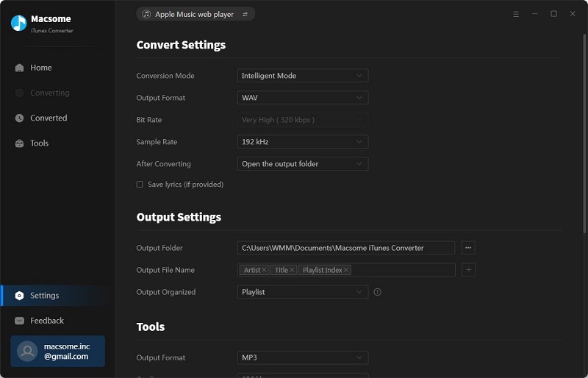Open the hamburger menu in title bar
This screenshot has height=378, width=588.
click(x=516, y=14)
